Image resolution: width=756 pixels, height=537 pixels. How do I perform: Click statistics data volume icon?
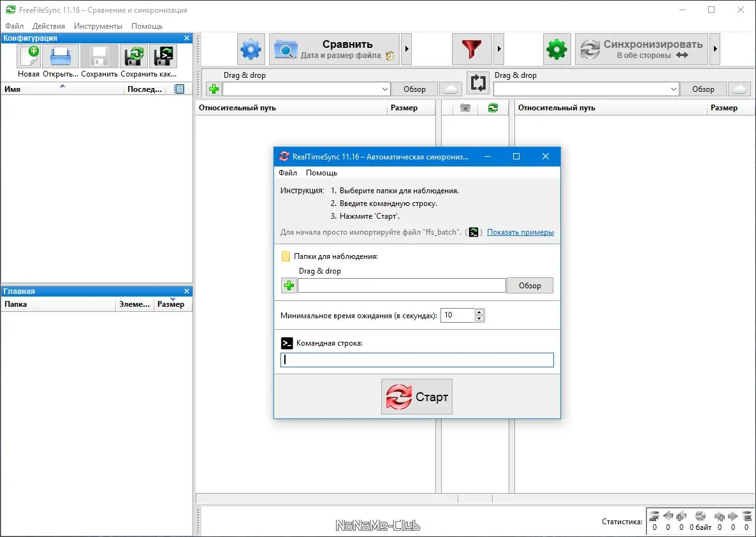(701, 516)
